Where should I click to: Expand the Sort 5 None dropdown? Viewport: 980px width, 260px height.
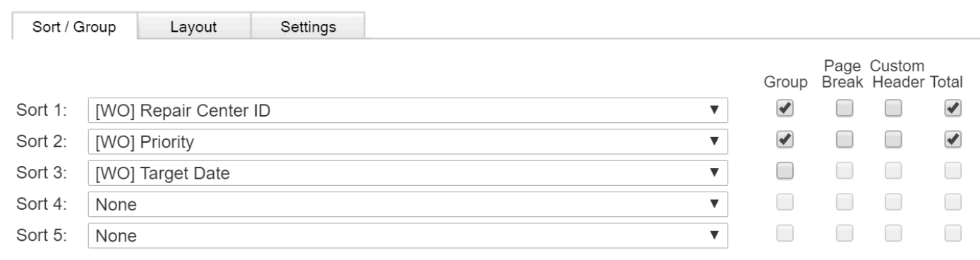[x=408, y=235]
